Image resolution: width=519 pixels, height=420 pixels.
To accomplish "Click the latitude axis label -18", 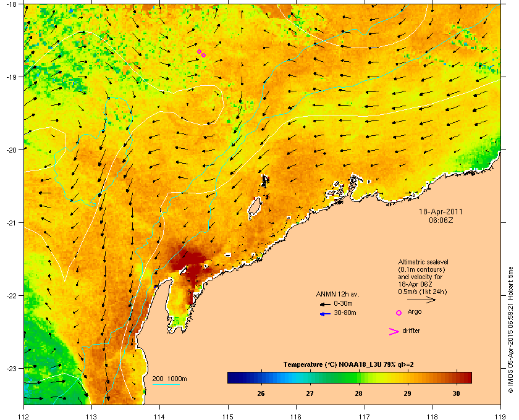I will (12, 4).
